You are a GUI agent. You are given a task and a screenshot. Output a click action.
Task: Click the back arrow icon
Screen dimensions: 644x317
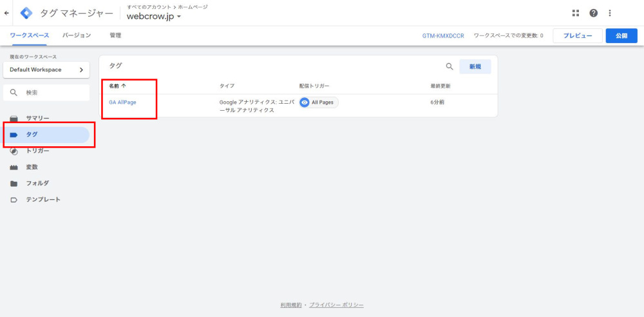pyautogui.click(x=6, y=13)
